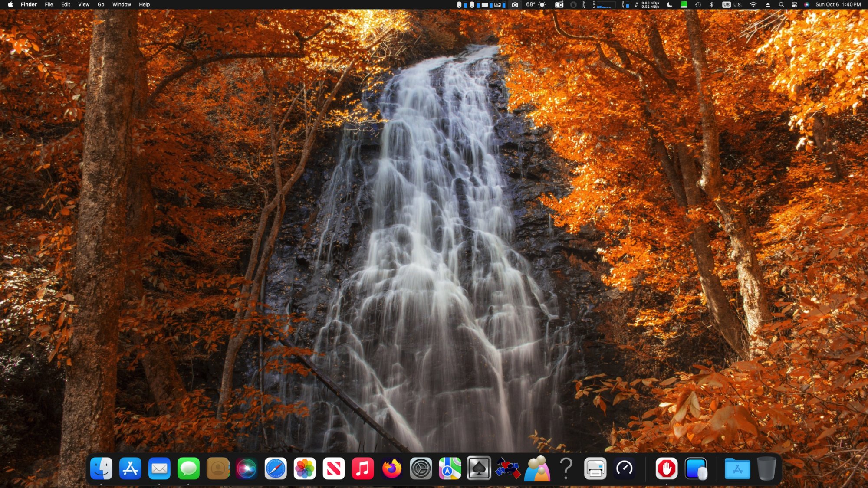Open Spotlight search magnifier

(781, 5)
